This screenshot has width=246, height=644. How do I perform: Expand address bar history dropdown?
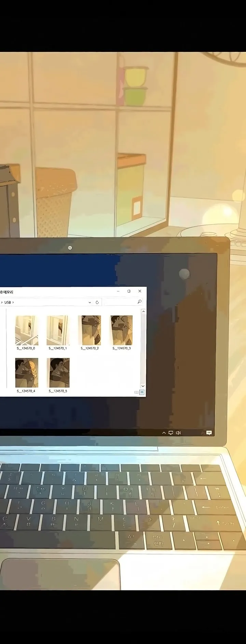tap(90, 303)
